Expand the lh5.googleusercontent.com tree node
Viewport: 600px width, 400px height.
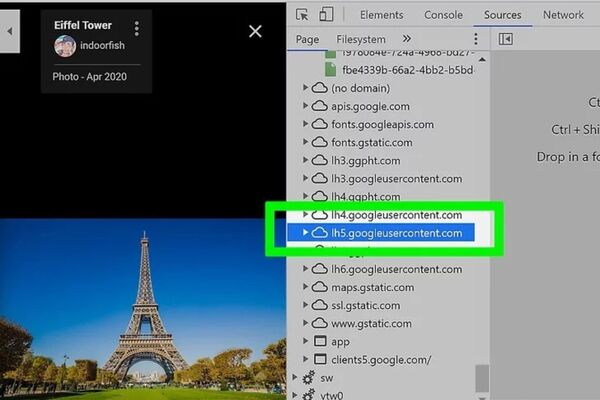click(x=306, y=233)
